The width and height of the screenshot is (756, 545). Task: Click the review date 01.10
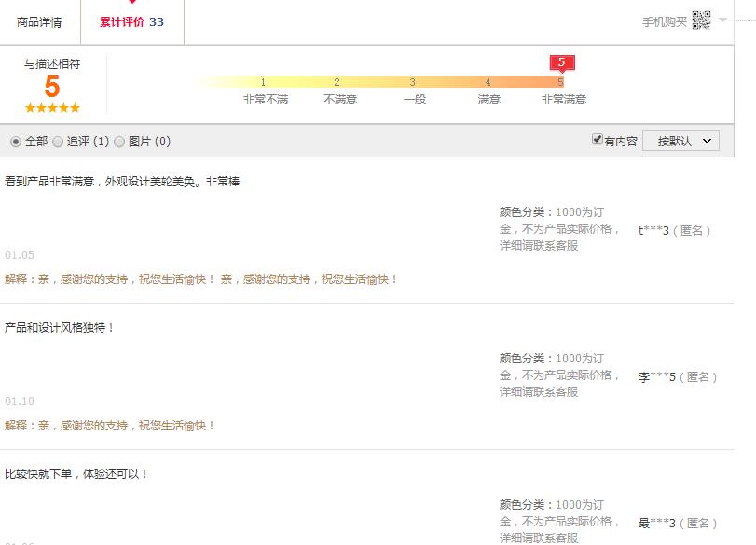(x=20, y=402)
